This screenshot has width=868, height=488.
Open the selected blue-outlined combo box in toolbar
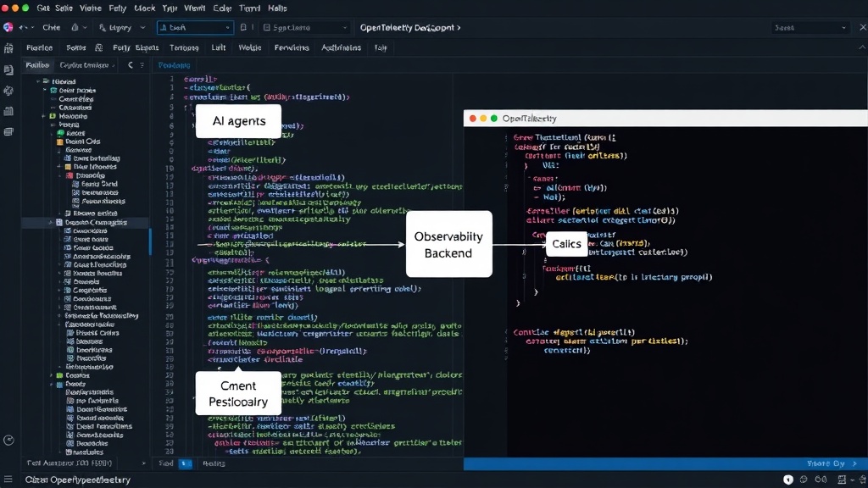(x=195, y=27)
